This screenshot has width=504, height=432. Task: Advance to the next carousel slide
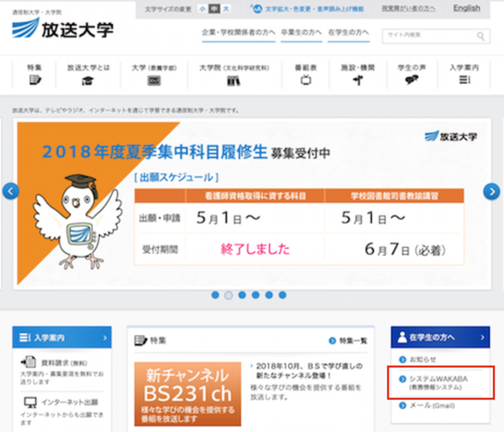tap(492, 191)
